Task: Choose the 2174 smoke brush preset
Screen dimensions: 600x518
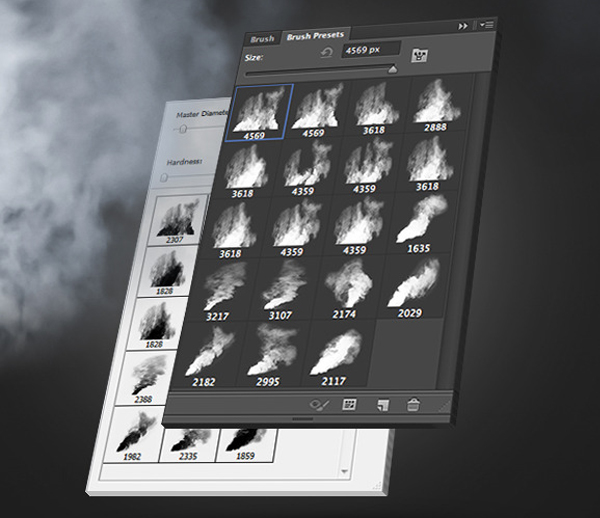Action: pos(347,289)
